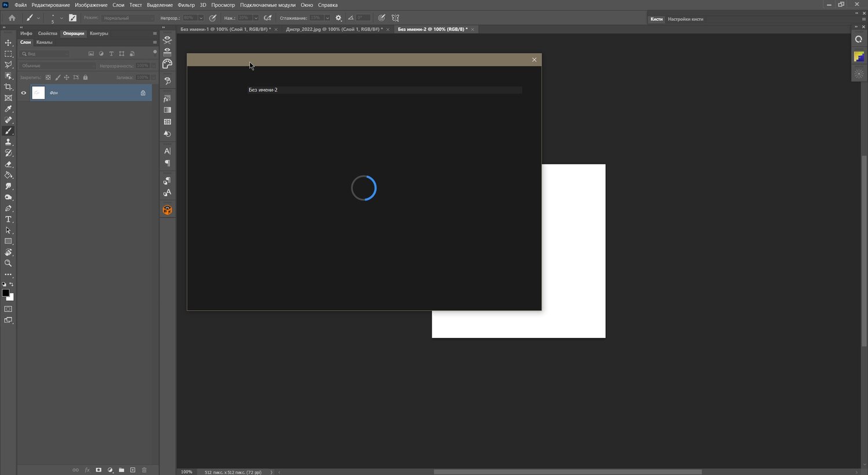This screenshot has height=475, width=868.
Task: Toggle smart object layer filter
Action: (x=132, y=54)
